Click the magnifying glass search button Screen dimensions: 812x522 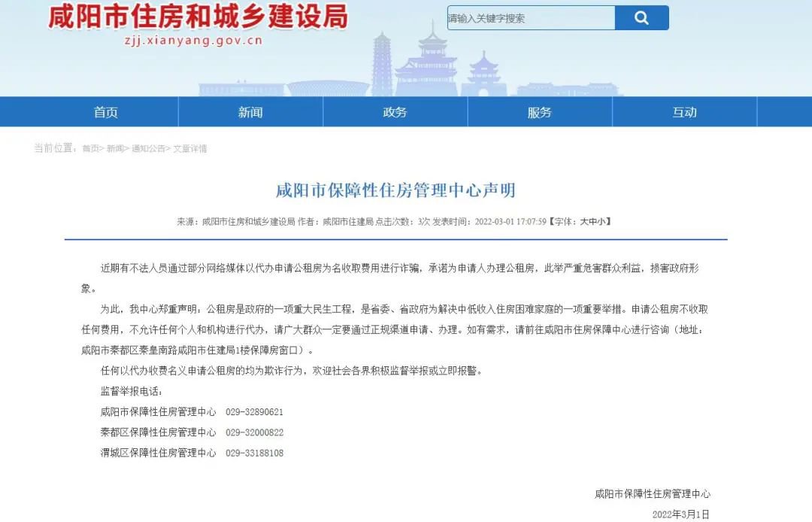pyautogui.click(x=641, y=18)
